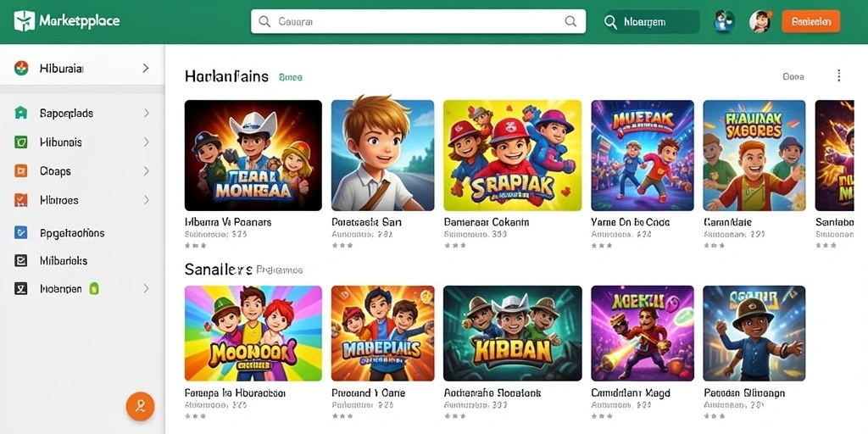Viewport: 868px width, 434px height.
Task: Click the search icon in the green Hibargem box
Action: click(610, 22)
